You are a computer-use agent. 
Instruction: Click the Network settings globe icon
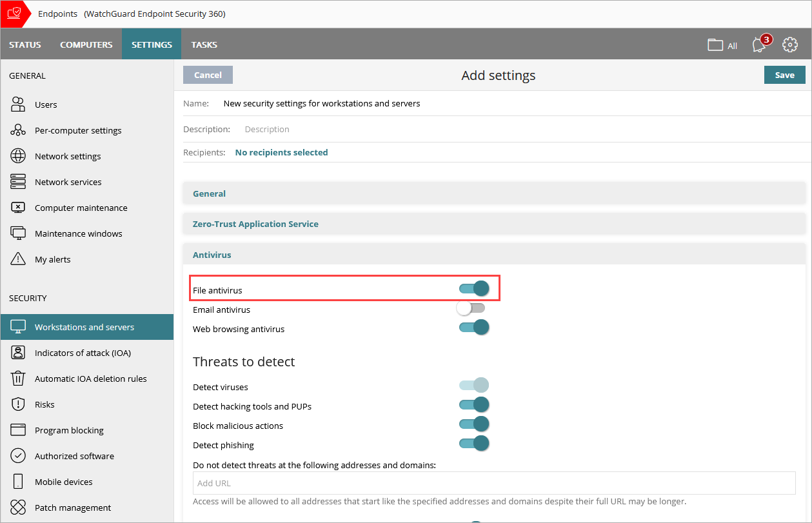[17, 155]
